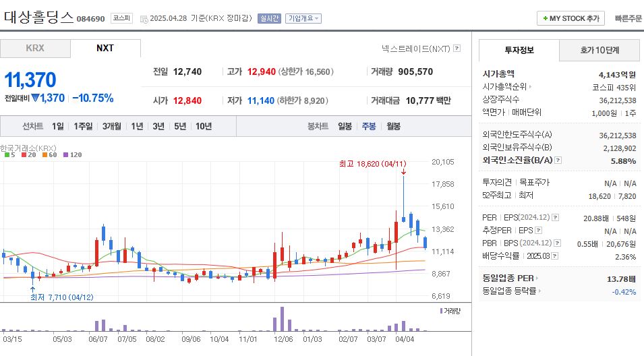Switch candle chart to 일봉
Image resolution: width=644 pixels, height=356 pixels.
[345, 127]
